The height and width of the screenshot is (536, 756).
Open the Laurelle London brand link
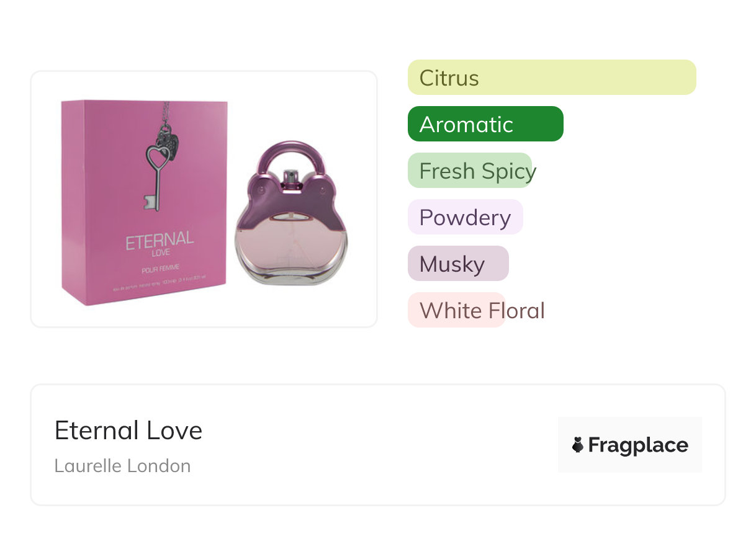point(122,466)
